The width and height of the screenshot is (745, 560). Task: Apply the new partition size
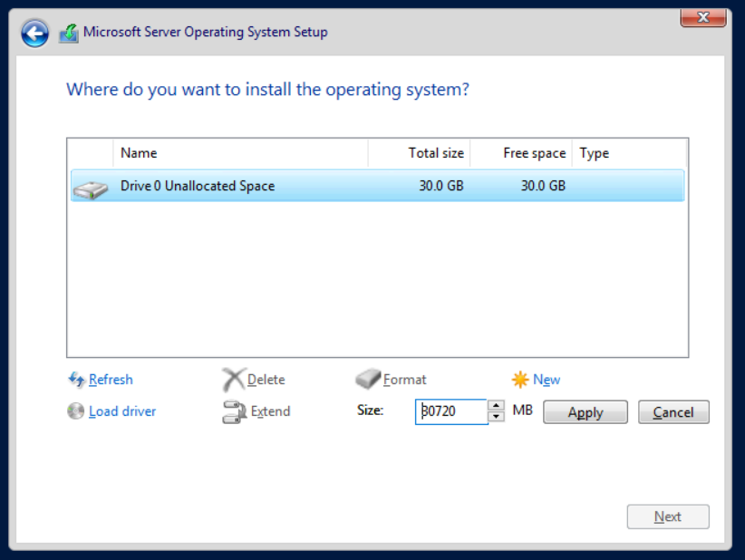(x=585, y=411)
